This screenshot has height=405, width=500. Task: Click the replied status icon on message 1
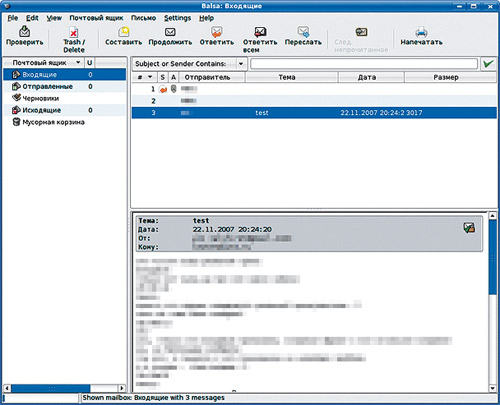tap(163, 89)
